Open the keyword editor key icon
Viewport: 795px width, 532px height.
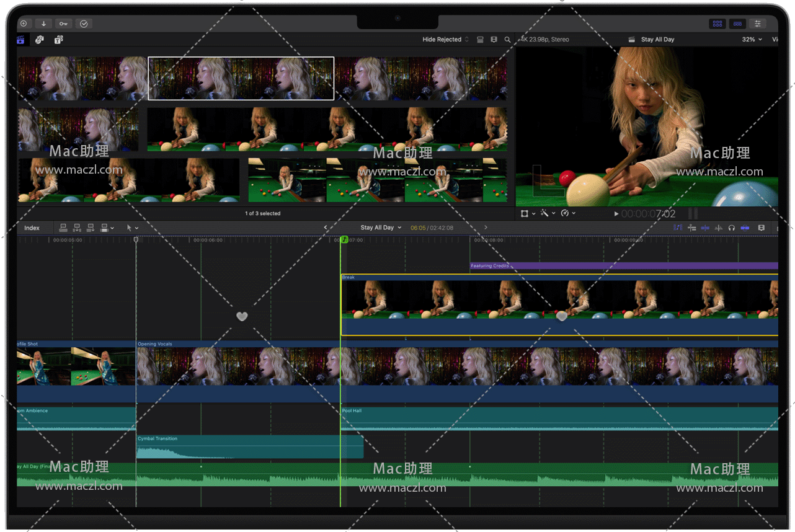63,24
